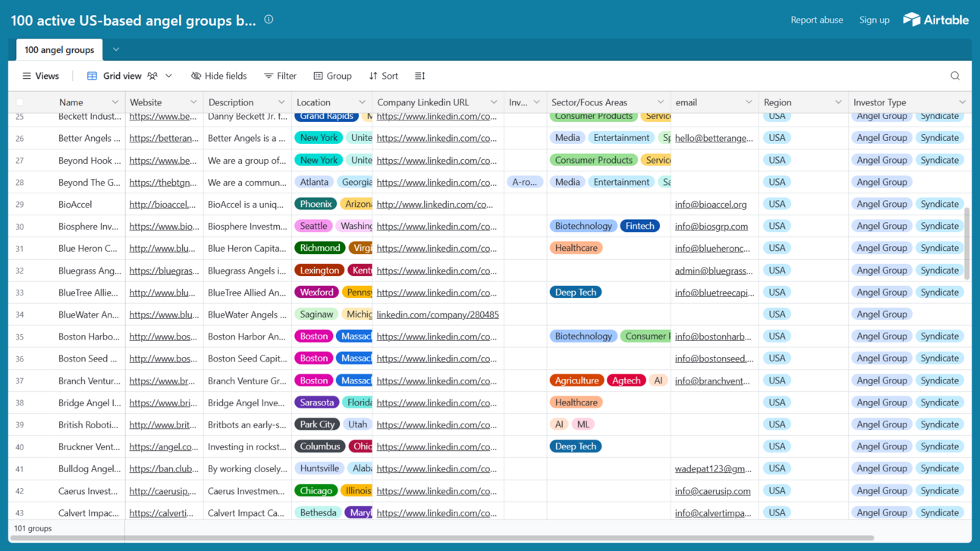
Task: Open the Group records tool
Action: click(332, 76)
